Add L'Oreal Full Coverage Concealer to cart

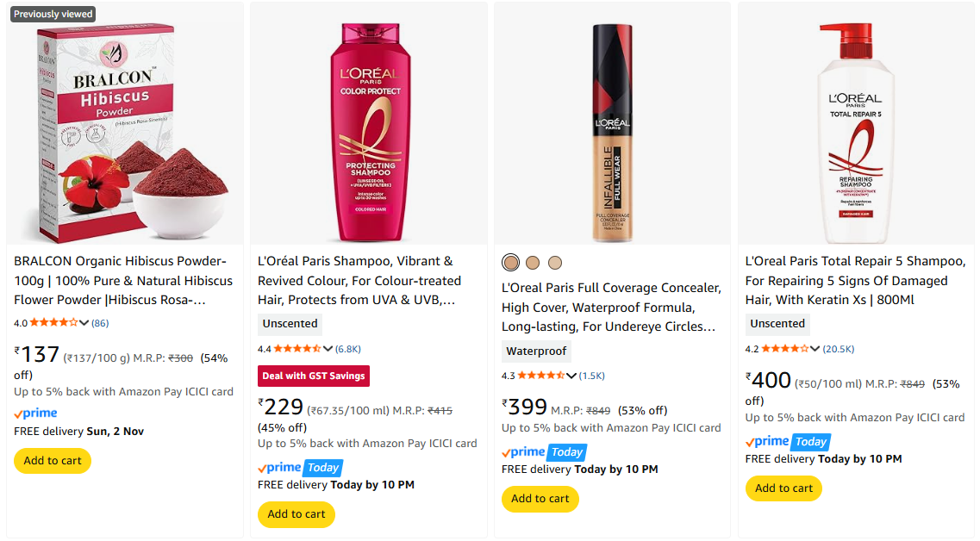pyautogui.click(x=540, y=499)
